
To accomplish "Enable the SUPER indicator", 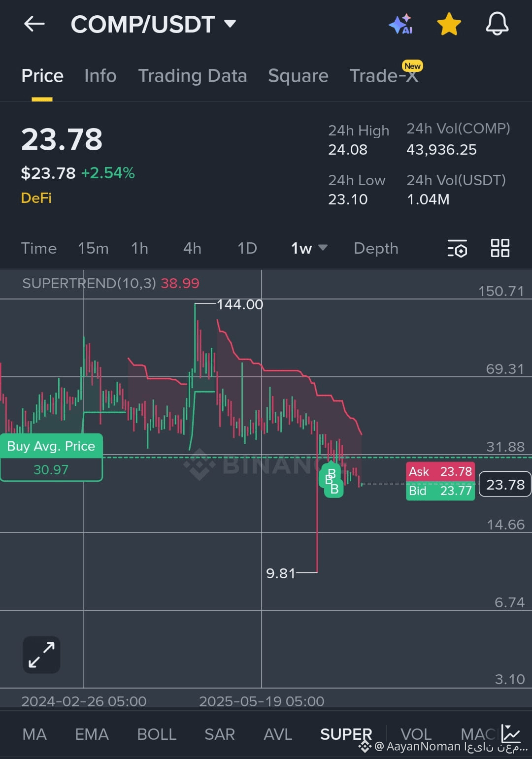I will (346, 734).
